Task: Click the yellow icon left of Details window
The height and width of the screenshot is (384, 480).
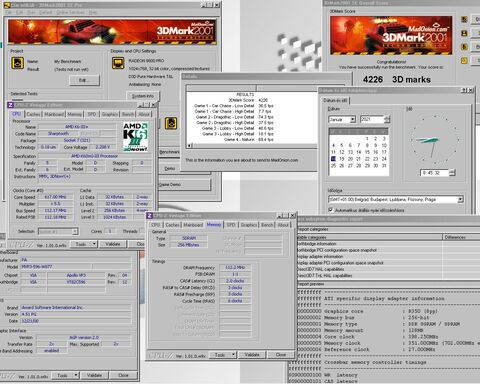Action: [171, 123]
